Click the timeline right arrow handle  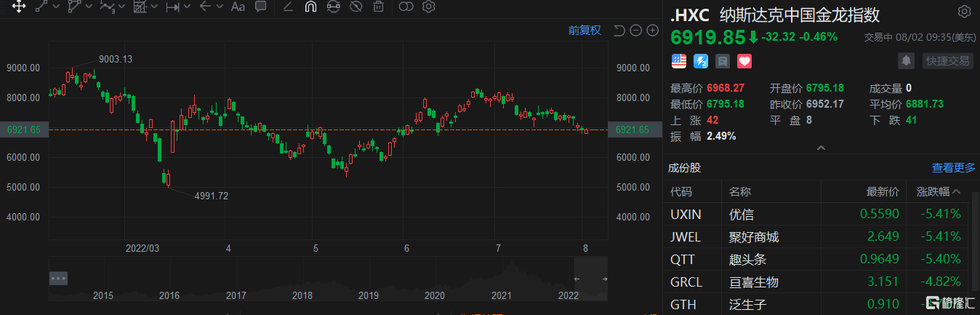click(604, 279)
